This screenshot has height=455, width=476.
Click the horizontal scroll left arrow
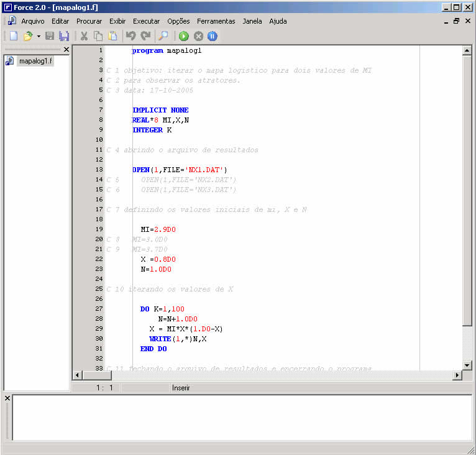click(x=77, y=375)
